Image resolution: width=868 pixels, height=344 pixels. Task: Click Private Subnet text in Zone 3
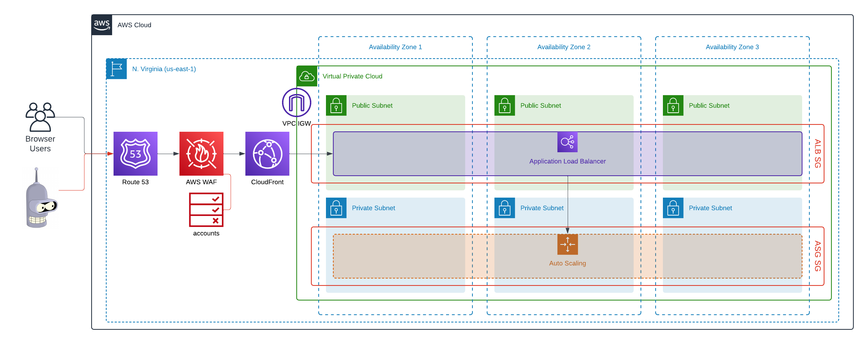(711, 208)
